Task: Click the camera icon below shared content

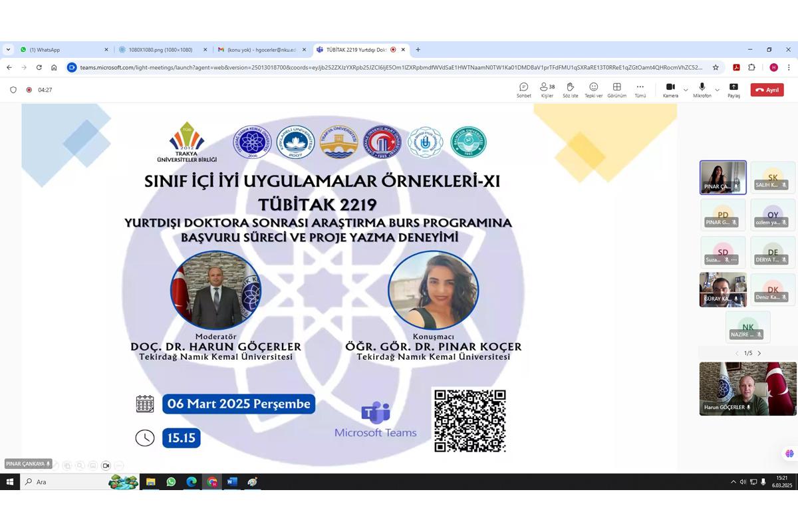Action: coord(106,465)
